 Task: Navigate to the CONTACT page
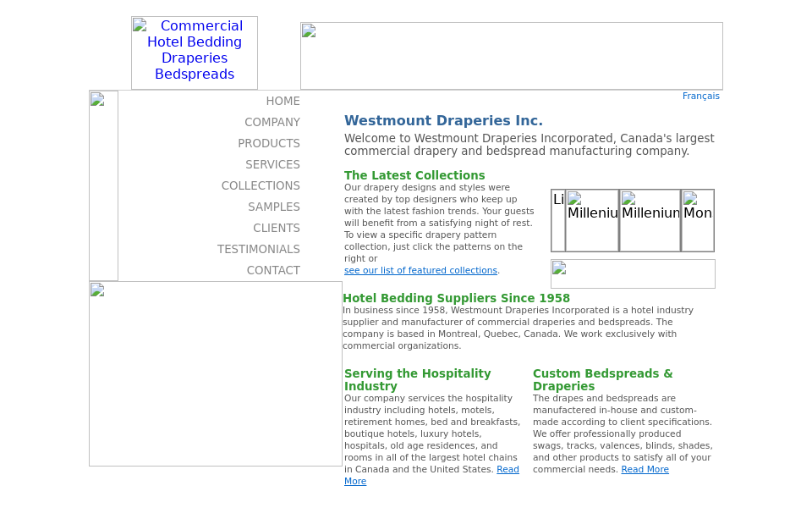click(x=273, y=270)
